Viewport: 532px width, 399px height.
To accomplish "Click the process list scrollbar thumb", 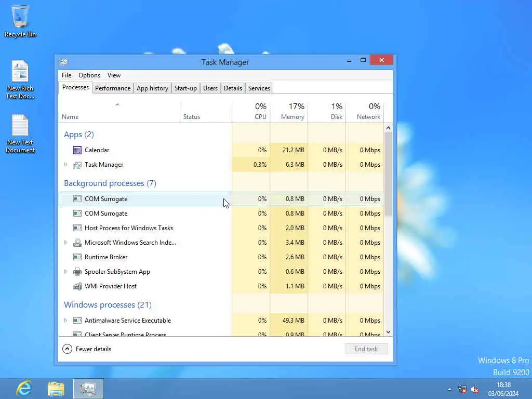I will tap(389, 174).
